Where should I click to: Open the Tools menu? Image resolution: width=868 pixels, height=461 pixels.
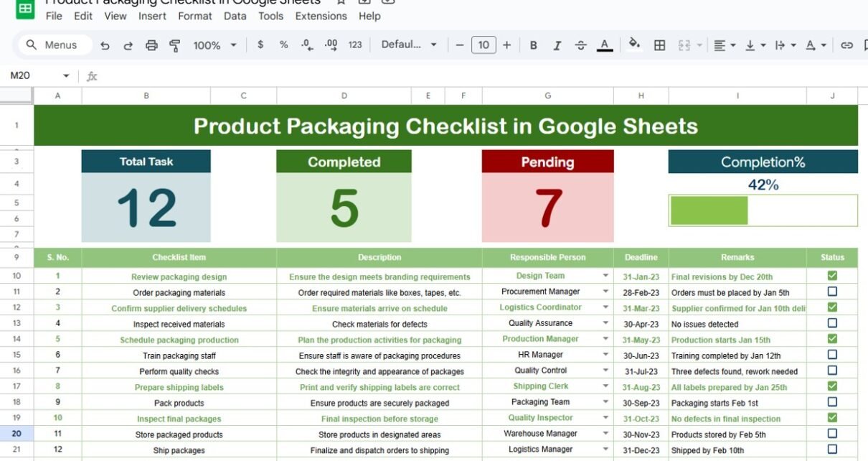[x=270, y=16]
